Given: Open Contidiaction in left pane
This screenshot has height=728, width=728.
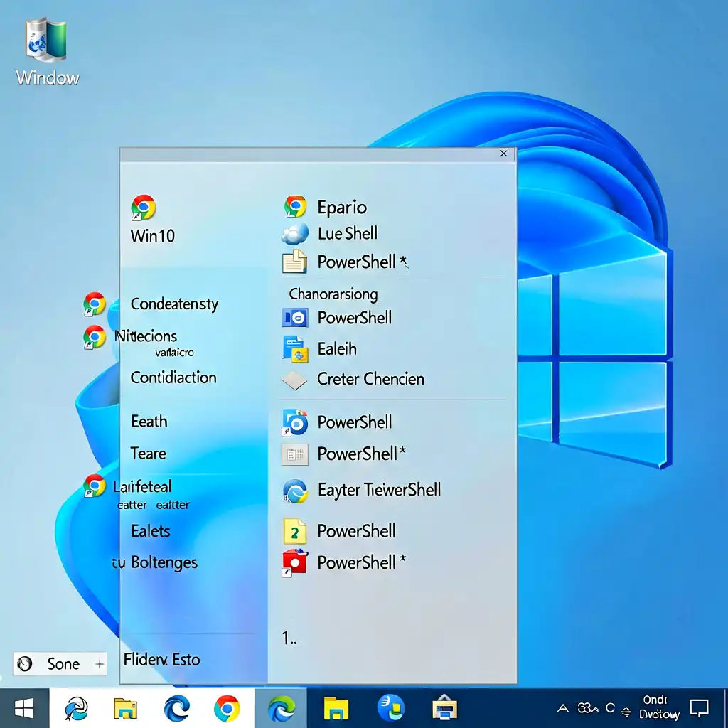Looking at the screenshot, I should [x=173, y=378].
